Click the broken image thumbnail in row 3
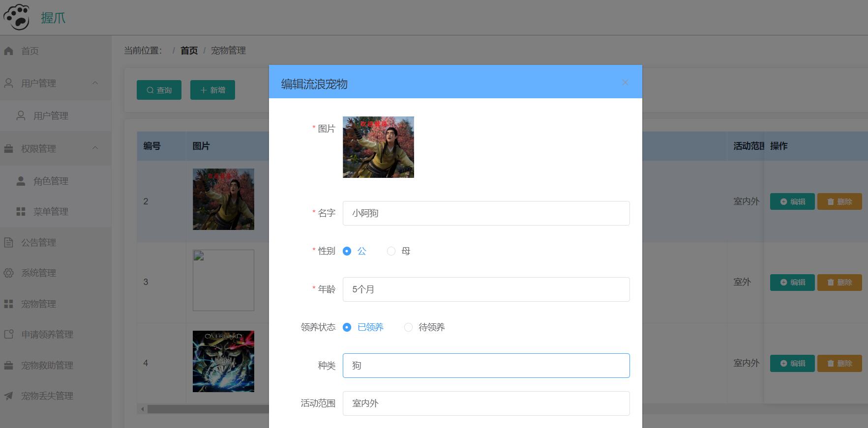868x428 pixels. point(223,280)
